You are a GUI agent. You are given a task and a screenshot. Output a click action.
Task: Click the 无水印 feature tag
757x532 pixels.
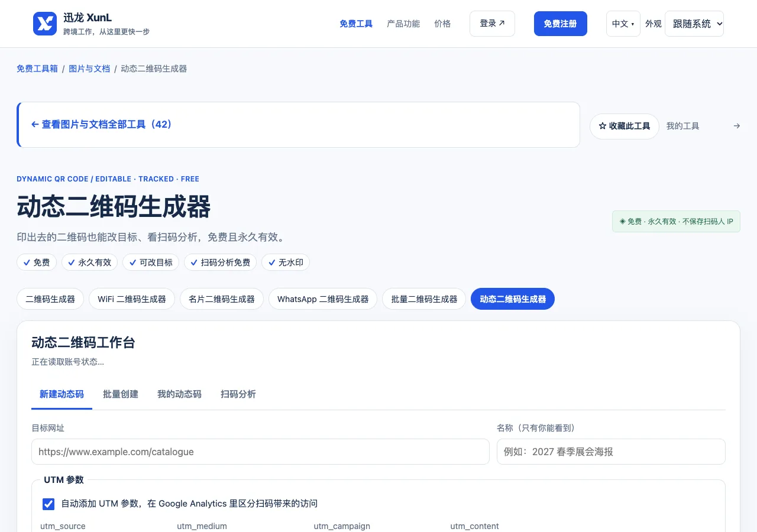click(286, 262)
